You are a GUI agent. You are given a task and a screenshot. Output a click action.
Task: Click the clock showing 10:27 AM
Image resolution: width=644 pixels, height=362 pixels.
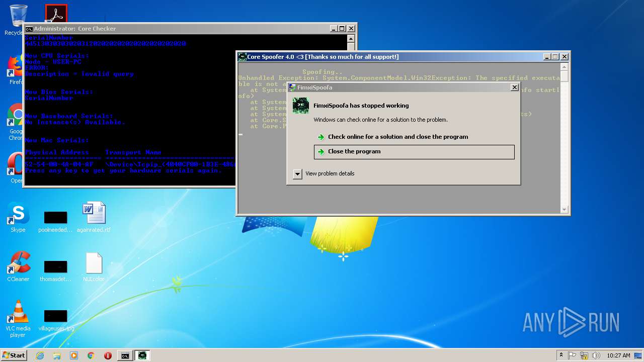(618, 355)
